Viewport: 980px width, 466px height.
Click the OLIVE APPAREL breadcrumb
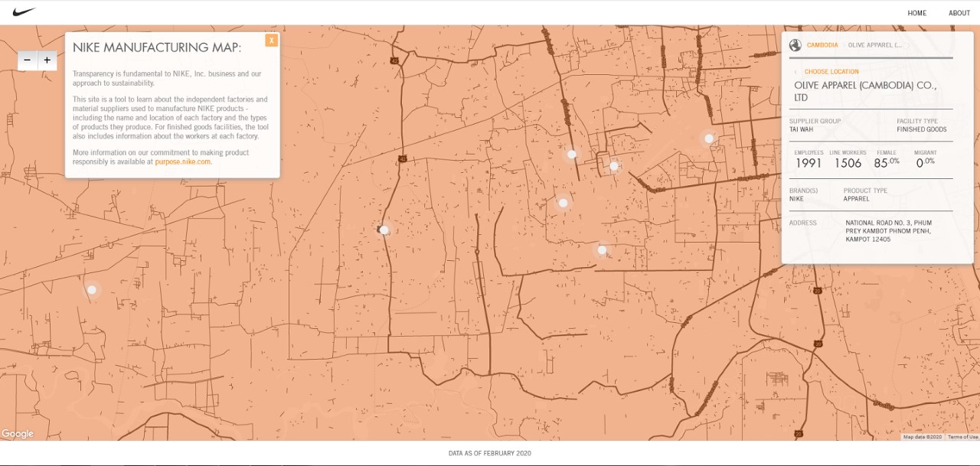[875, 45]
